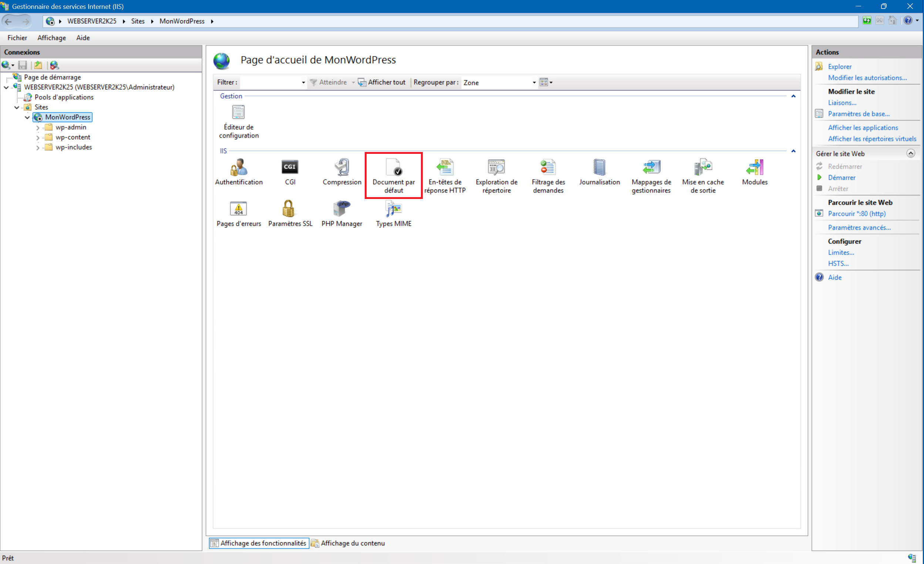Open the Modules feature icon
Screen dimensions: 924x564
755,167
